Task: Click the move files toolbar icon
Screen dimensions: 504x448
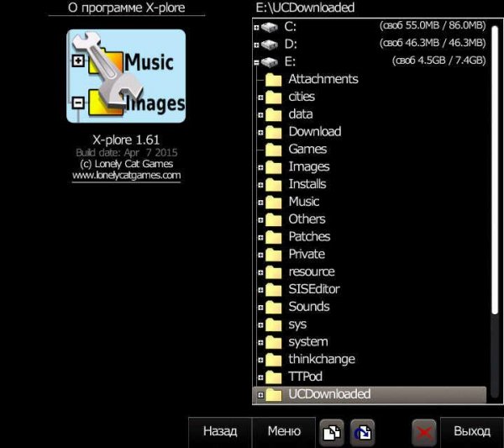Action: (x=363, y=433)
